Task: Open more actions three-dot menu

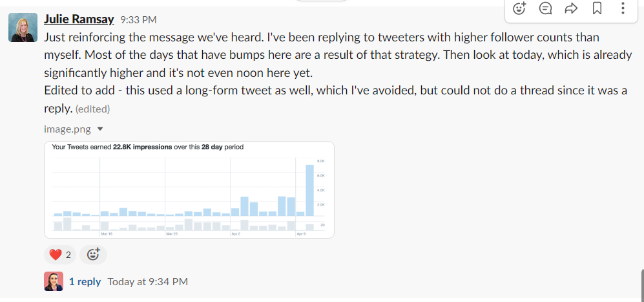Action: (623, 8)
